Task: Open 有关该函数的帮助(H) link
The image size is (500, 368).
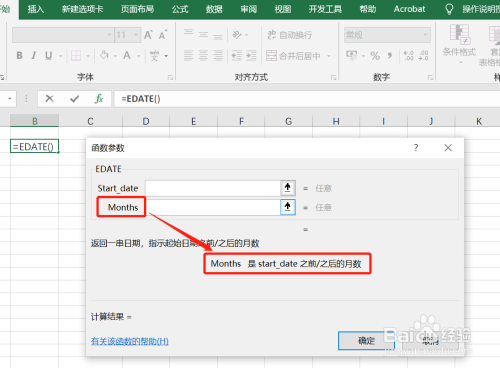Action: pos(130,341)
